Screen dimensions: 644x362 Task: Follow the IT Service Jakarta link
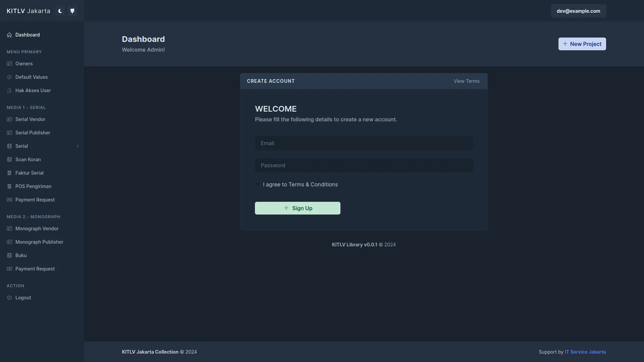tap(585, 352)
